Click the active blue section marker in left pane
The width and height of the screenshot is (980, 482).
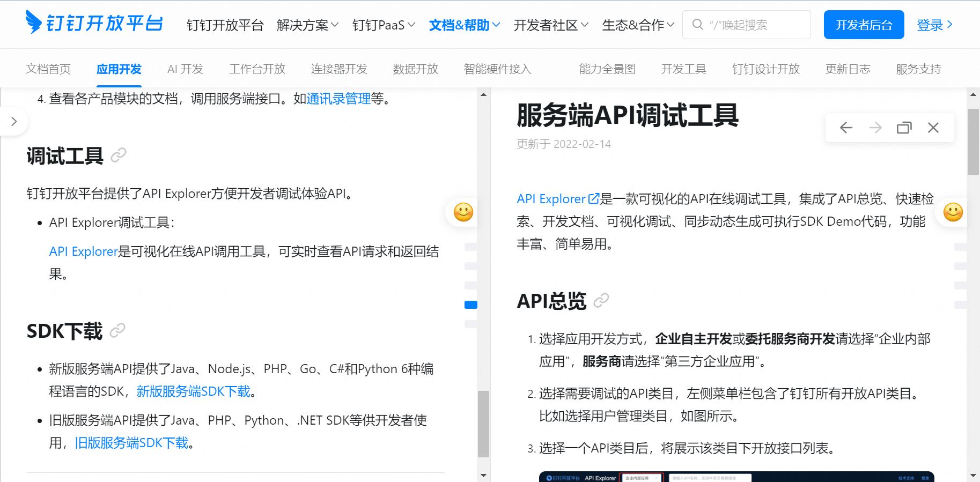click(x=471, y=305)
